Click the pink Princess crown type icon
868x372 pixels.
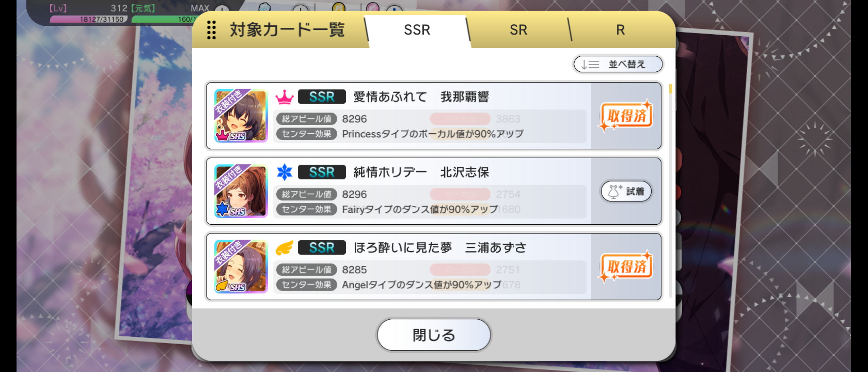pyautogui.click(x=284, y=97)
